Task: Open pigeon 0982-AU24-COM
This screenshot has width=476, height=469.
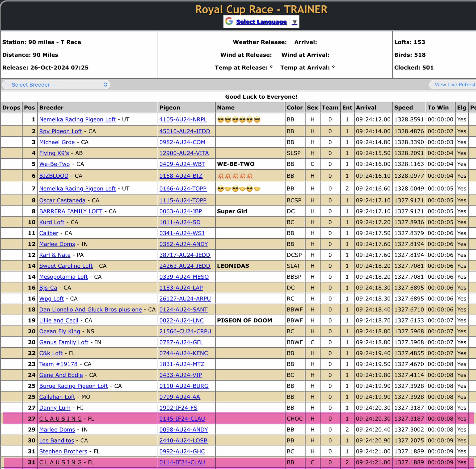Action: (x=182, y=142)
